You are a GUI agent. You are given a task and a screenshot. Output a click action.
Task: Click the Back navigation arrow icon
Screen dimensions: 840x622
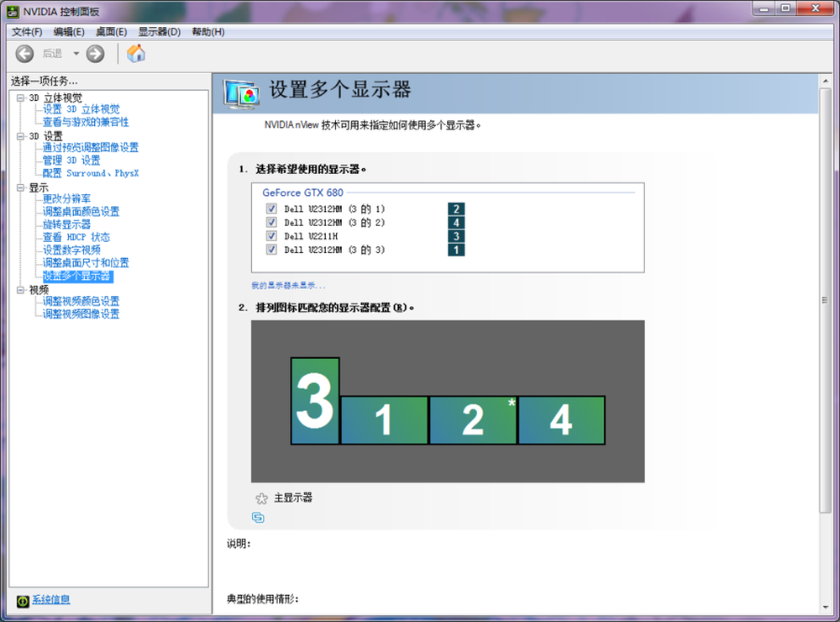click(x=24, y=54)
